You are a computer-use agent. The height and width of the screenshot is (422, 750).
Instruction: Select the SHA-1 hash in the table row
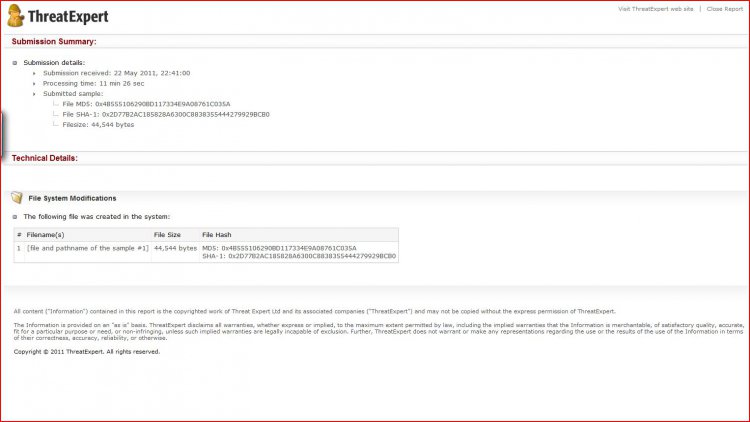pyautogui.click(x=299, y=256)
